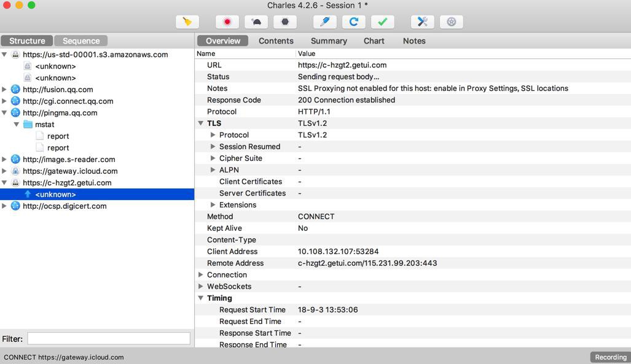The width and height of the screenshot is (631, 364).
Task: Collapse the pingma.qq.com host node
Action: pyautogui.click(x=4, y=112)
